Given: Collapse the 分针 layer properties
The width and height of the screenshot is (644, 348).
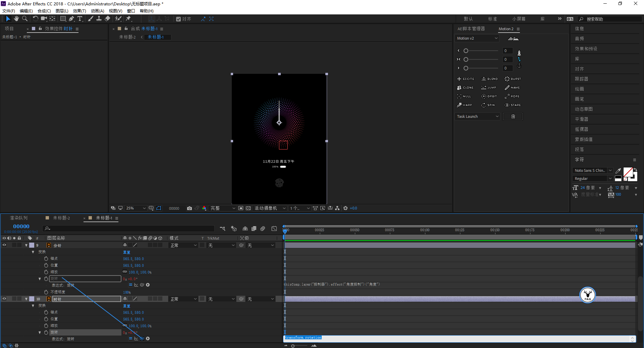Looking at the screenshot, I should 26,245.
